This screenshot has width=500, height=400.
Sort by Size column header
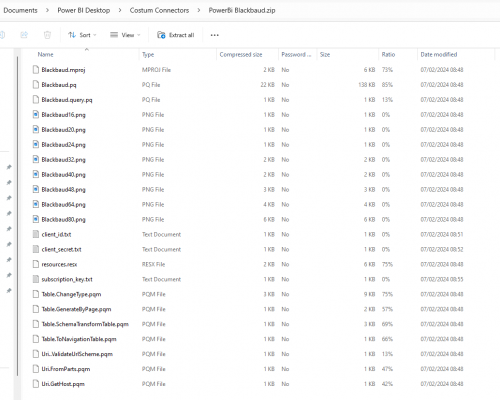click(x=325, y=54)
